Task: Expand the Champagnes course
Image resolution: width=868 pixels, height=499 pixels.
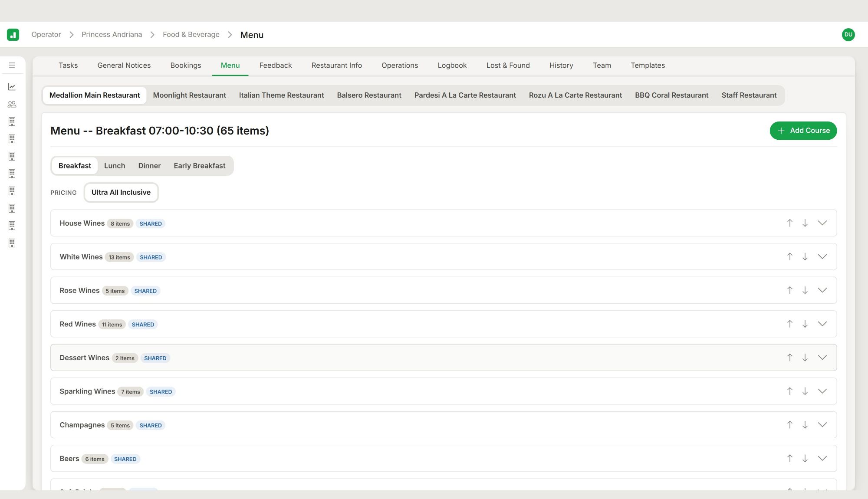Action: tap(822, 425)
